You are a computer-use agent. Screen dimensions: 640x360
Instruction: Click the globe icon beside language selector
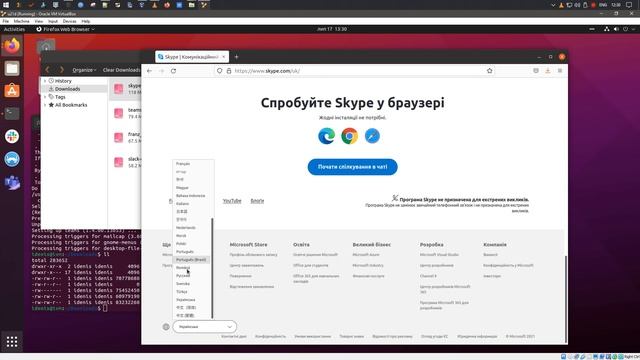pyautogui.click(x=166, y=327)
